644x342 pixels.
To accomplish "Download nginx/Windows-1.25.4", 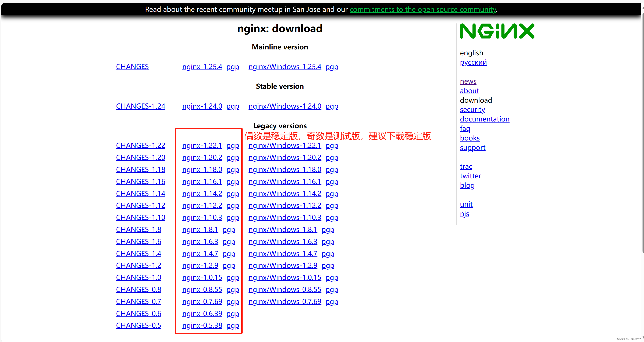I will click(x=285, y=67).
